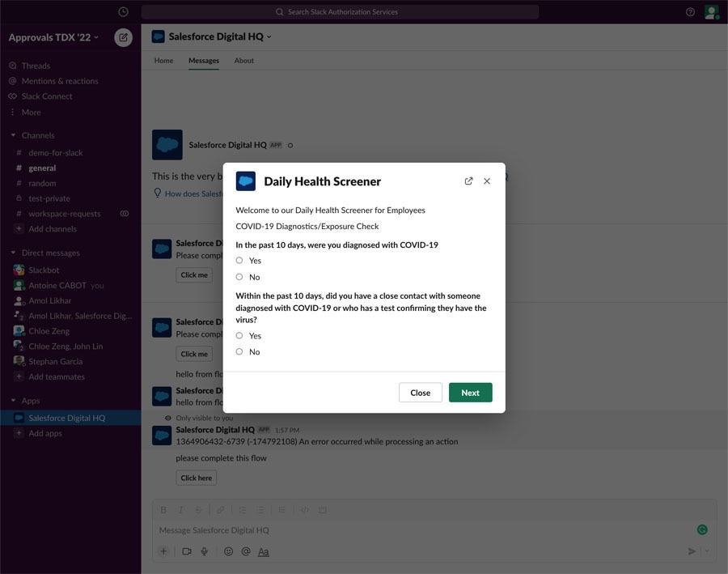Record a video clip from the composer
The image size is (728, 574).
point(187,551)
